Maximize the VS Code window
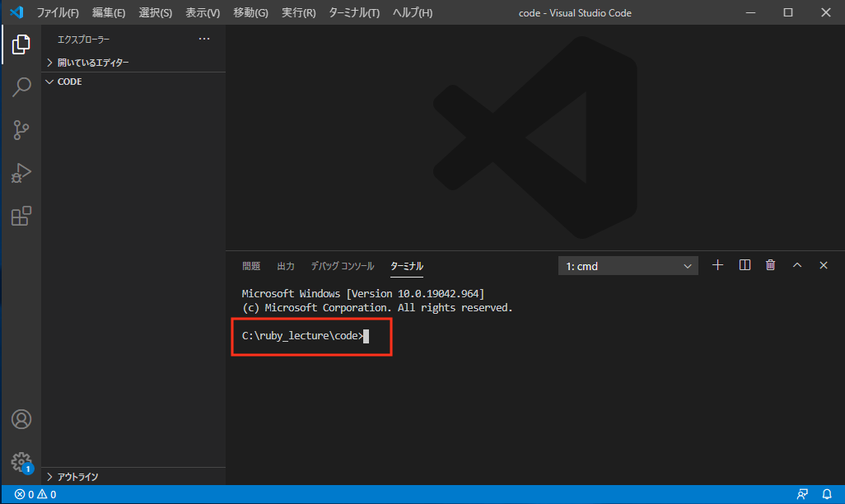This screenshot has height=504, width=845. pos(788,12)
